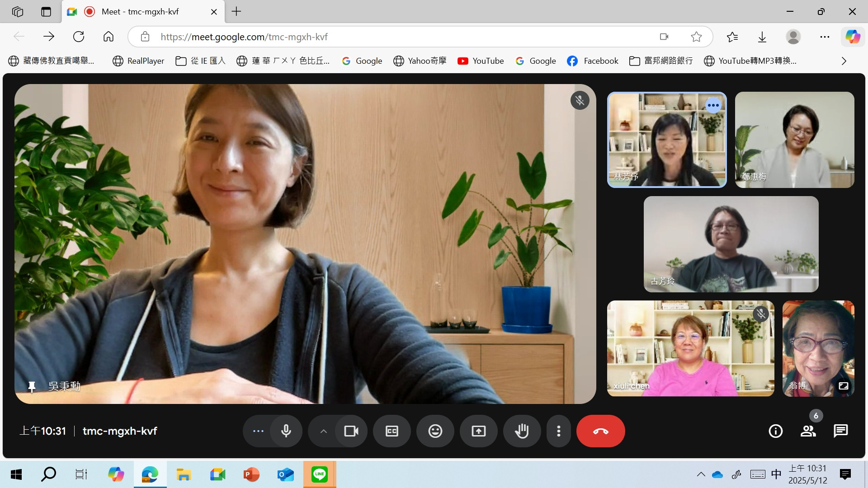This screenshot has width=868, height=488.
Task: Toggle closed captions
Action: [392, 431]
